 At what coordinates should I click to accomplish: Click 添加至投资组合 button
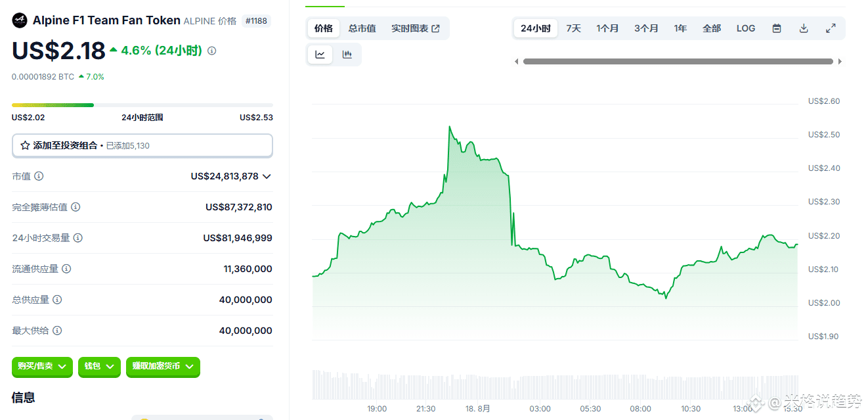tap(142, 145)
